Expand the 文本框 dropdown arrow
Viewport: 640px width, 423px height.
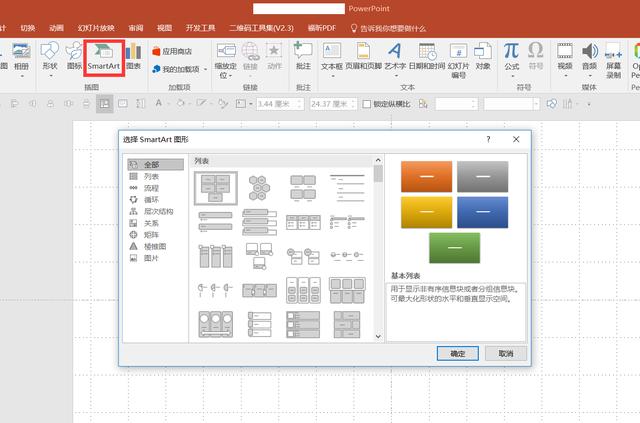(x=332, y=76)
